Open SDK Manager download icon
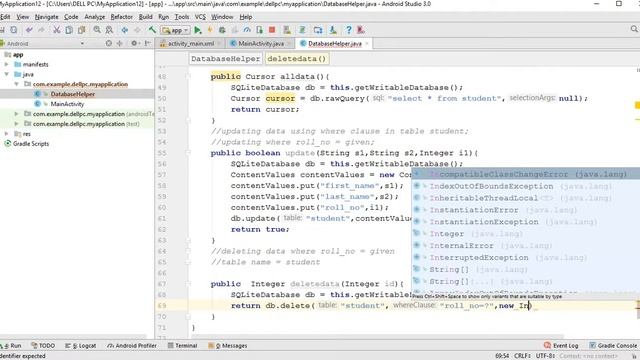640x360 pixels. (x=333, y=30)
